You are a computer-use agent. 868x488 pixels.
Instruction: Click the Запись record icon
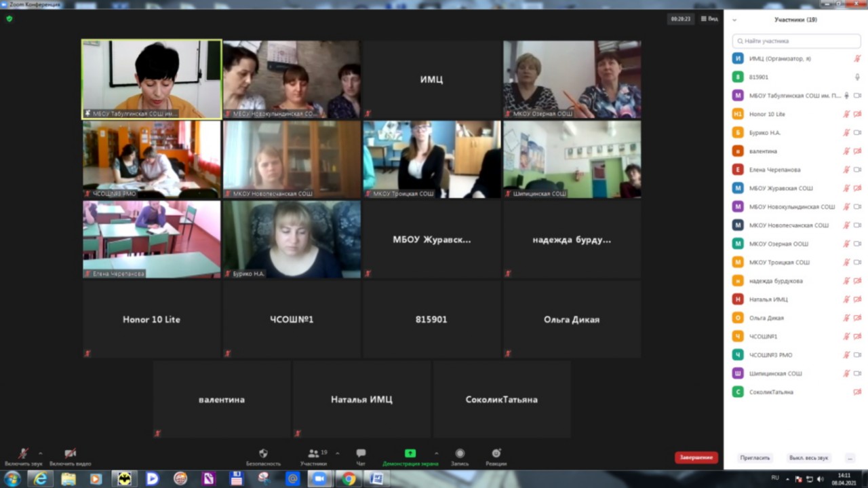tap(460, 453)
